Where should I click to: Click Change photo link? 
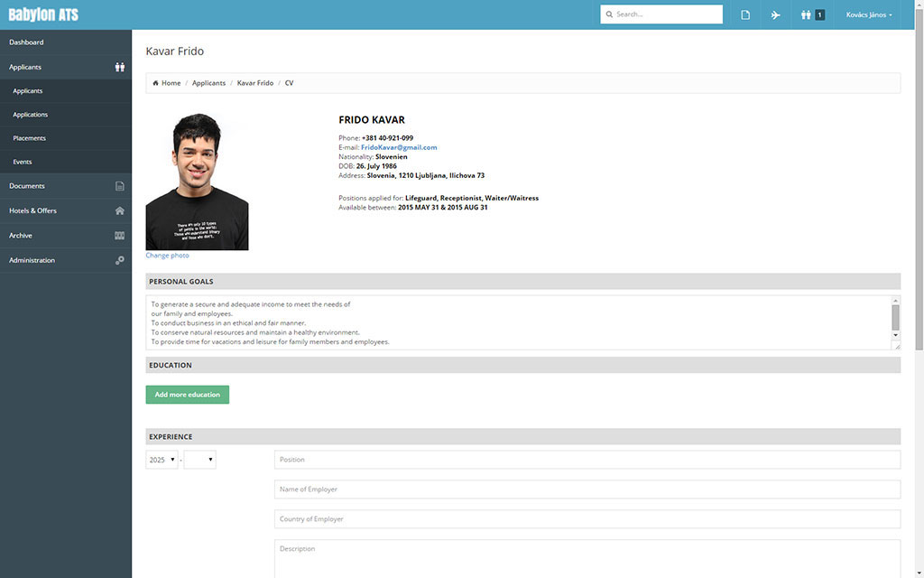[x=167, y=256]
